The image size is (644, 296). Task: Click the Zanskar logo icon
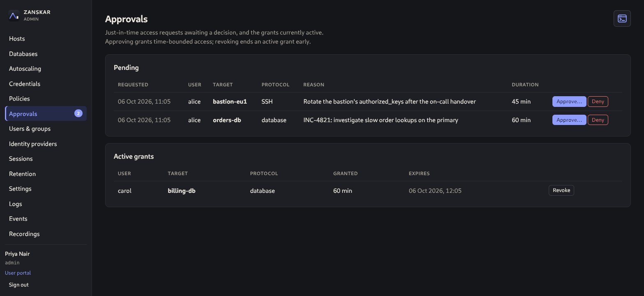point(14,16)
